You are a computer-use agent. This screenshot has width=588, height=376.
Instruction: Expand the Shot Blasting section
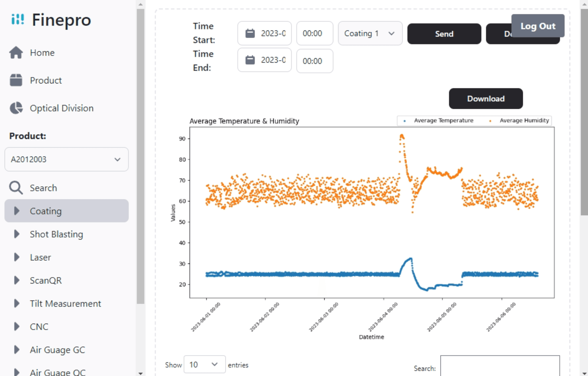tap(17, 234)
